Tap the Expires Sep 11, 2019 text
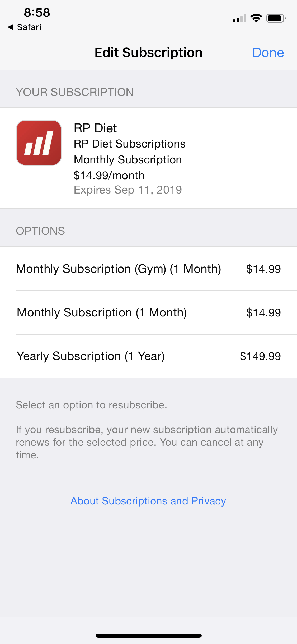297x644 pixels. 128,190
